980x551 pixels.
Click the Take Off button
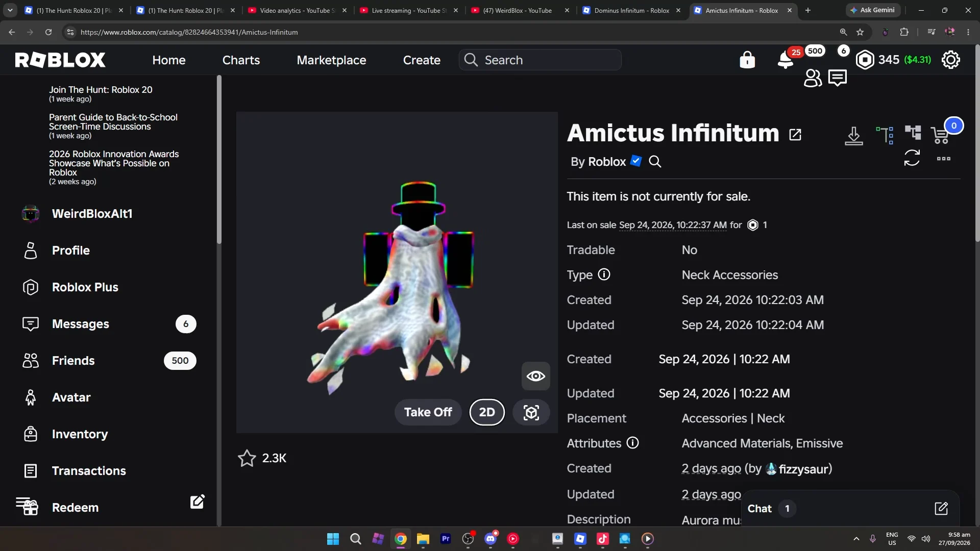pyautogui.click(x=428, y=412)
